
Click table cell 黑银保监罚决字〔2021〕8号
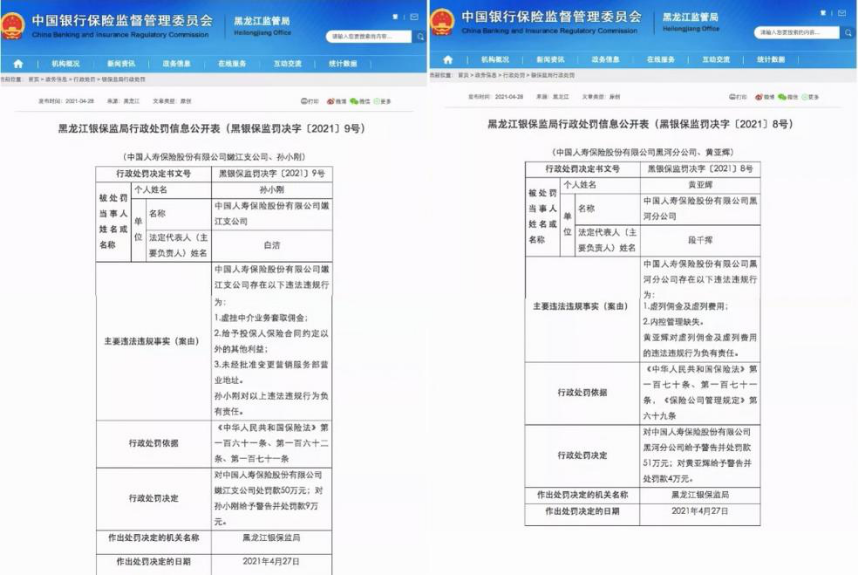(700, 169)
